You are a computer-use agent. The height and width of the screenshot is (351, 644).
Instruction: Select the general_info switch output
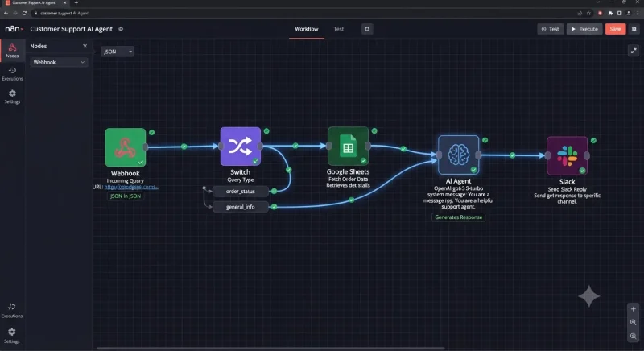tap(240, 207)
